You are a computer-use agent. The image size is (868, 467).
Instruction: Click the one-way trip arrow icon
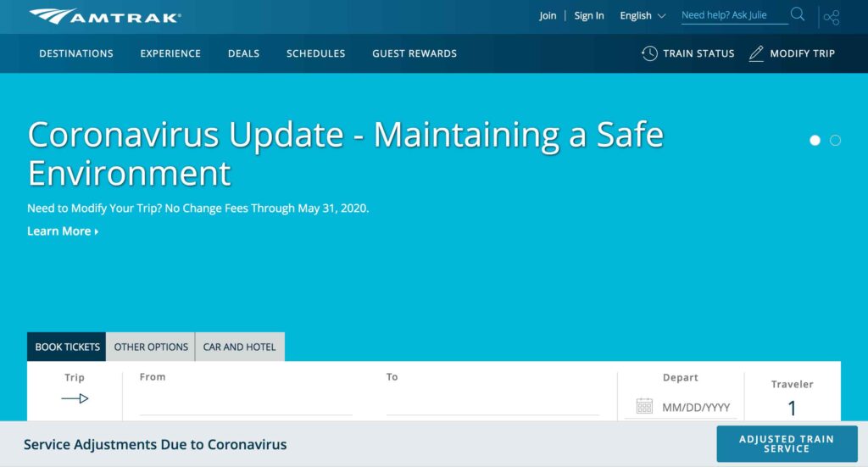[x=75, y=398]
